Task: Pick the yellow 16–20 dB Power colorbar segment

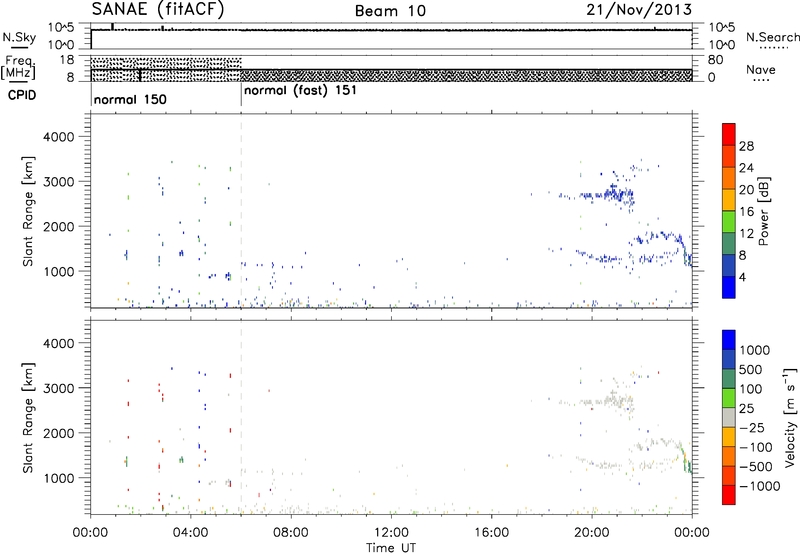Action: pyautogui.click(x=729, y=200)
